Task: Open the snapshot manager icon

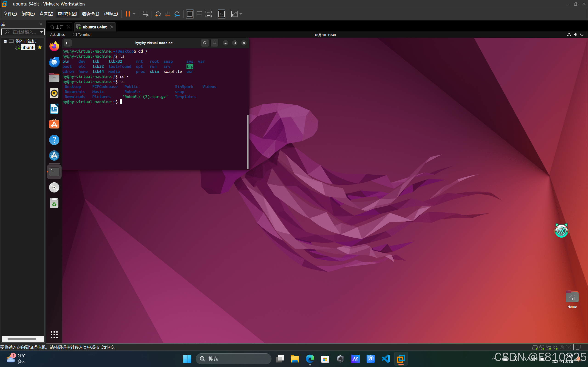Action: (x=177, y=14)
